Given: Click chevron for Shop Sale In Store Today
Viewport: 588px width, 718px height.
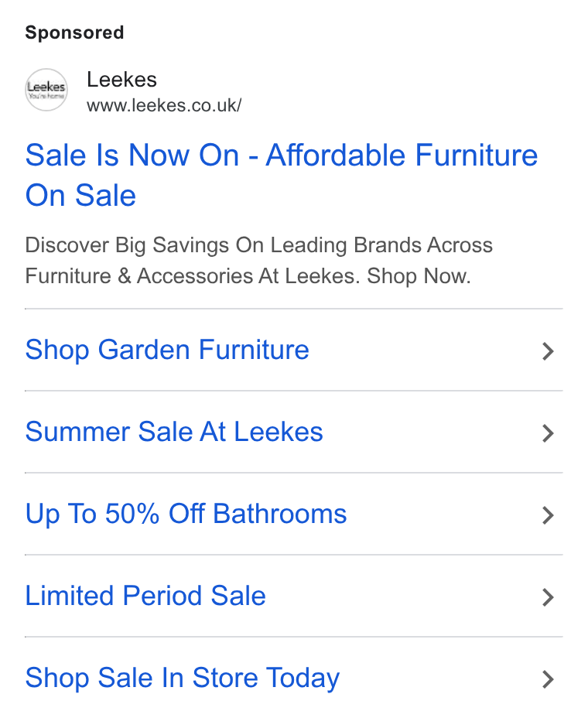Looking at the screenshot, I should pos(548,679).
